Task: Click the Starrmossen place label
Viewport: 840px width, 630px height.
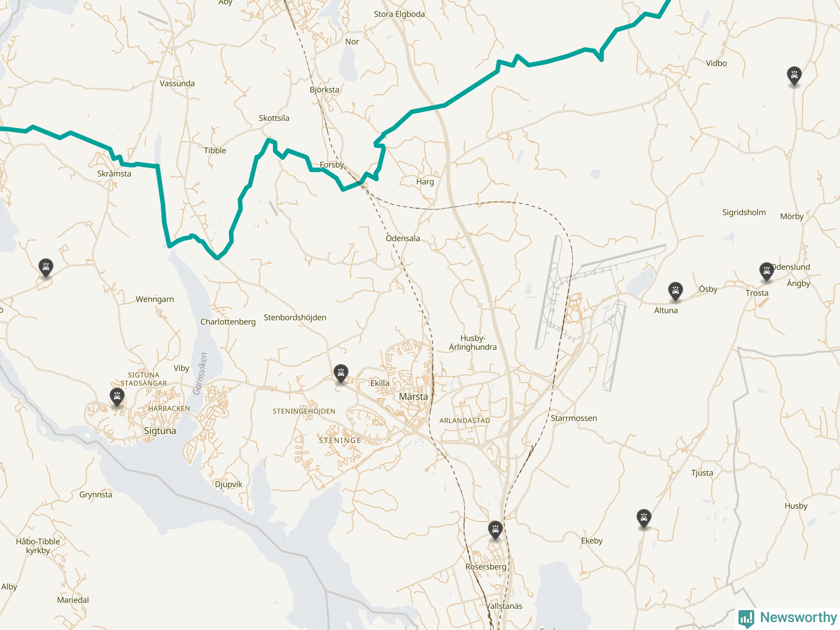Action: 574,418
